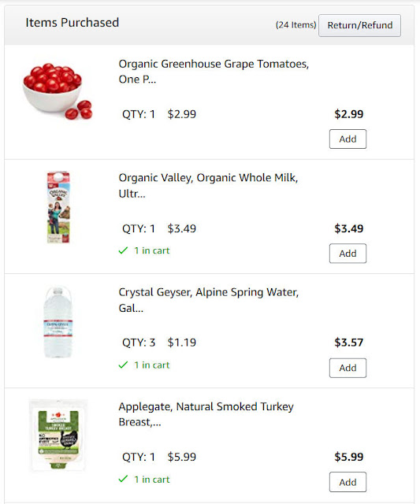Add Applegate Smoked Turkey Breast to cart
420x504 pixels.
(x=348, y=482)
